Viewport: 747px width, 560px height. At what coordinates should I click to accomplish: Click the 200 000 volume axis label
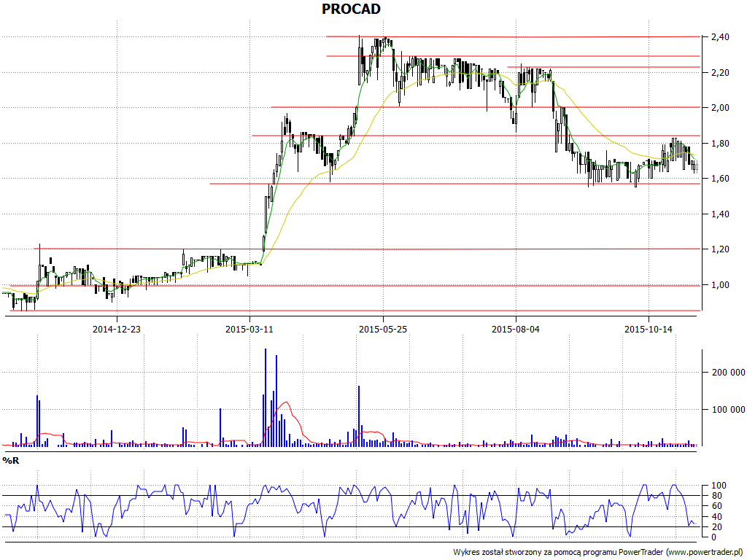728,373
